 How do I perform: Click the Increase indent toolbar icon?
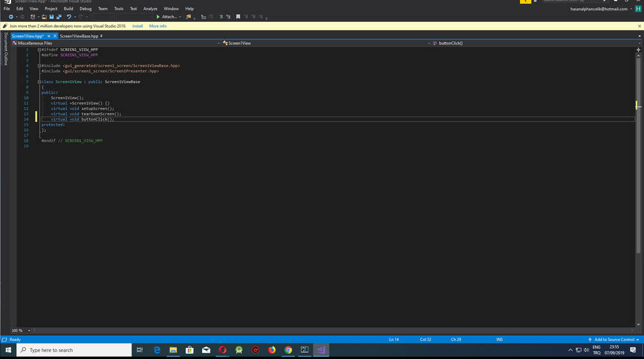(228, 17)
